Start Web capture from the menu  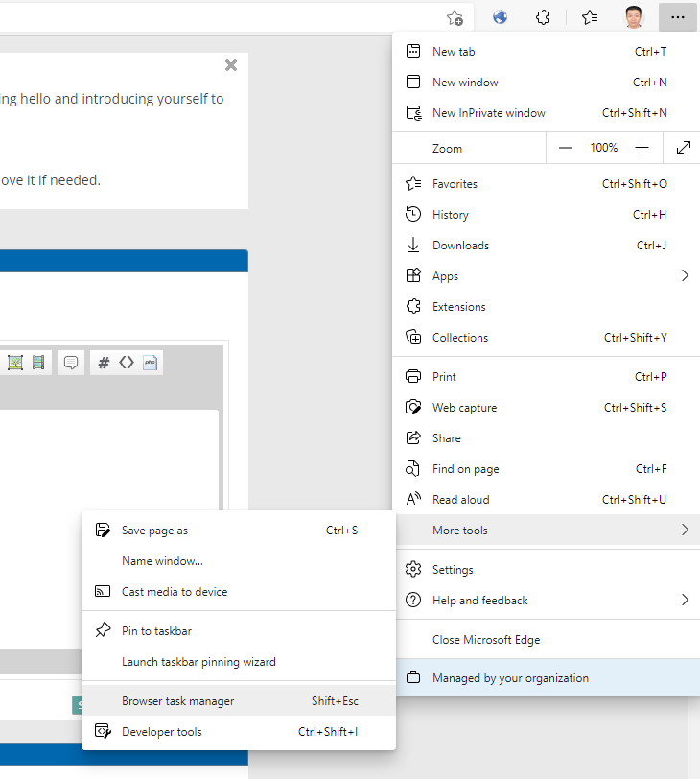pos(547,408)
